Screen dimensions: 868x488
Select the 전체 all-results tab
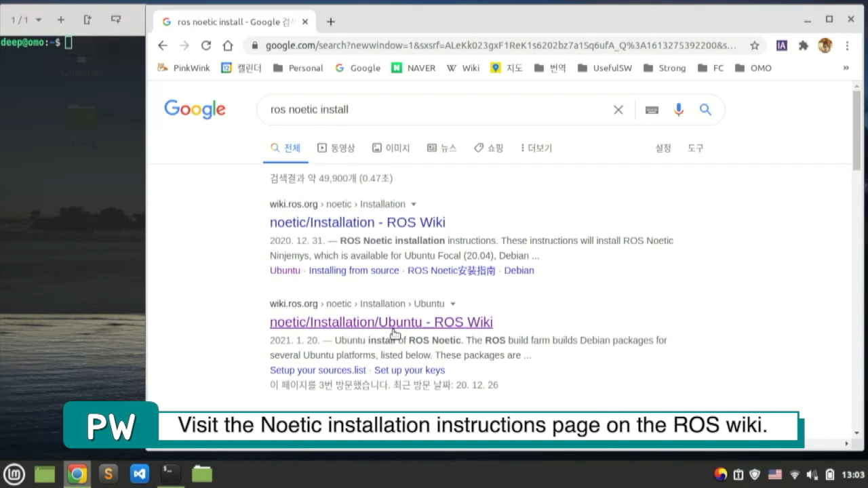(x=285, y=148)
